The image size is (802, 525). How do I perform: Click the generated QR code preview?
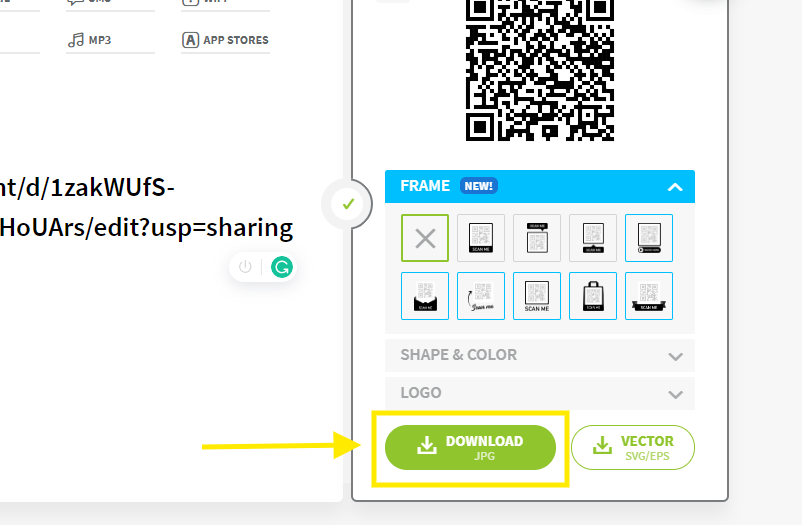tap(540, 70)
